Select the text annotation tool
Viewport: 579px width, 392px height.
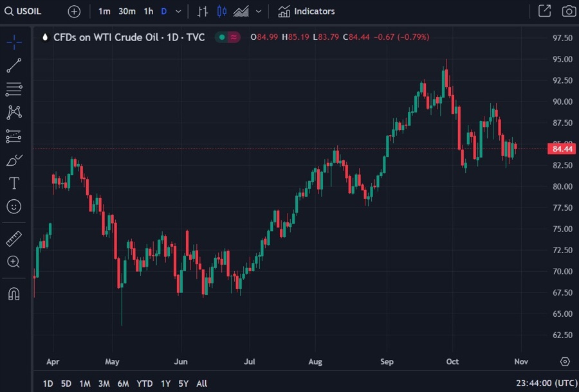(14, 183)
